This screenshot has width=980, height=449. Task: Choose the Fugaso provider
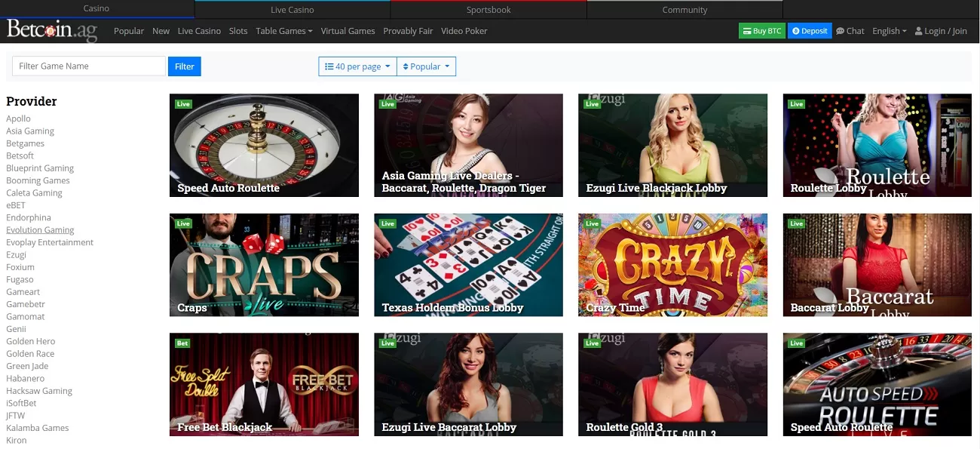coord(20,279)
